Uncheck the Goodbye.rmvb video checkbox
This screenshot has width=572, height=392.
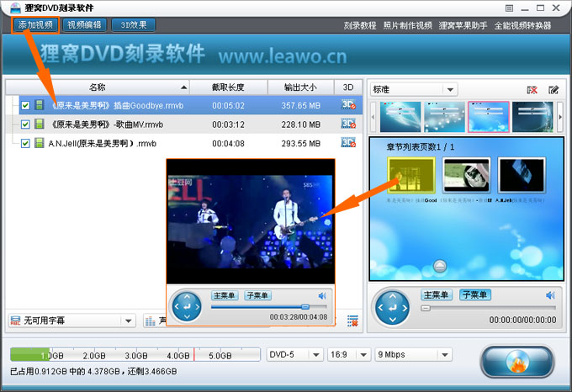[x=25, y=105]
